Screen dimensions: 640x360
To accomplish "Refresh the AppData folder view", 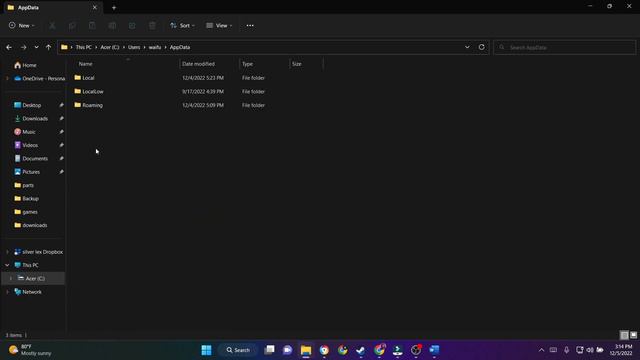I will click(x=482, y=47).
